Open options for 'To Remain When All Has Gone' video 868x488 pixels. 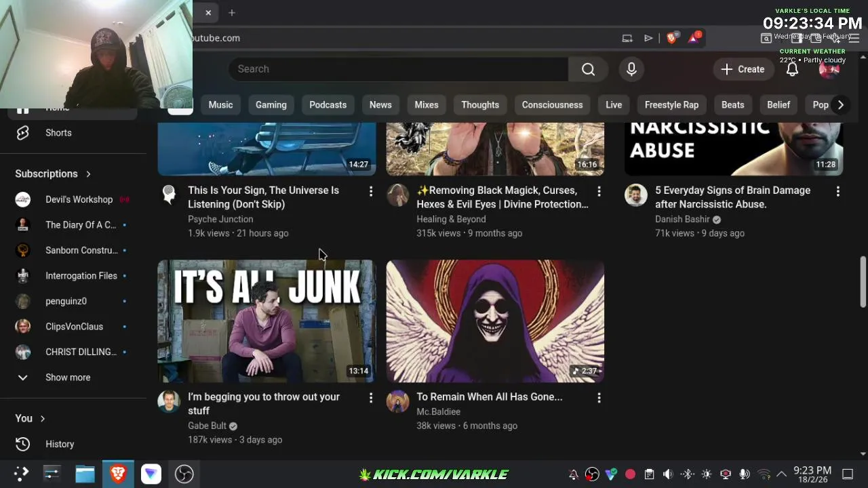tap(599, 399)
